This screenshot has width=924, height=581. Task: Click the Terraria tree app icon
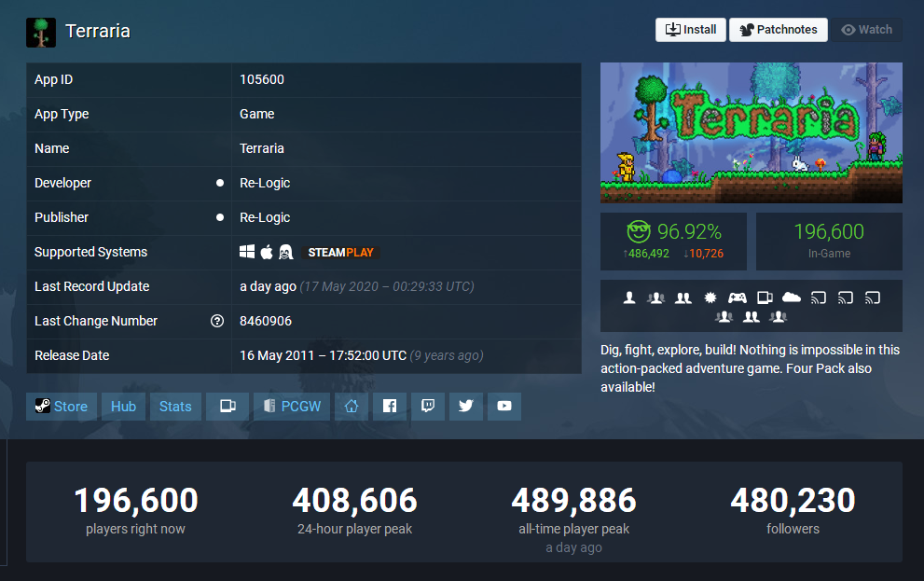(41, 32)
